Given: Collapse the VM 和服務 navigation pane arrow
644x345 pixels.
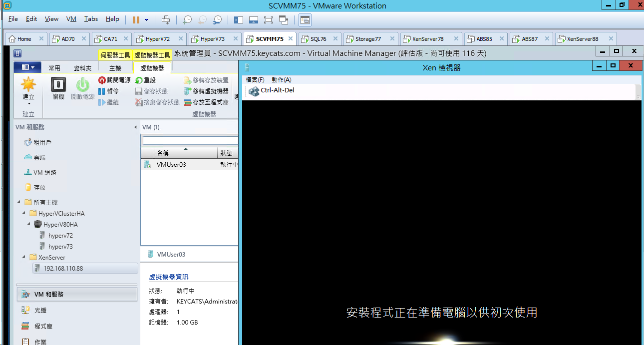Looking at the screenshot, I should pyautogui.click(x=136, y=127).
